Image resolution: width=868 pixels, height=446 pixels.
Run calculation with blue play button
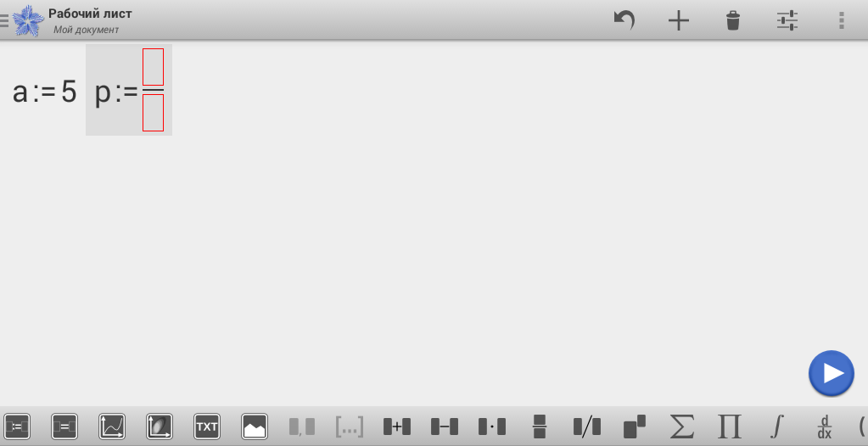coord(832,373)
